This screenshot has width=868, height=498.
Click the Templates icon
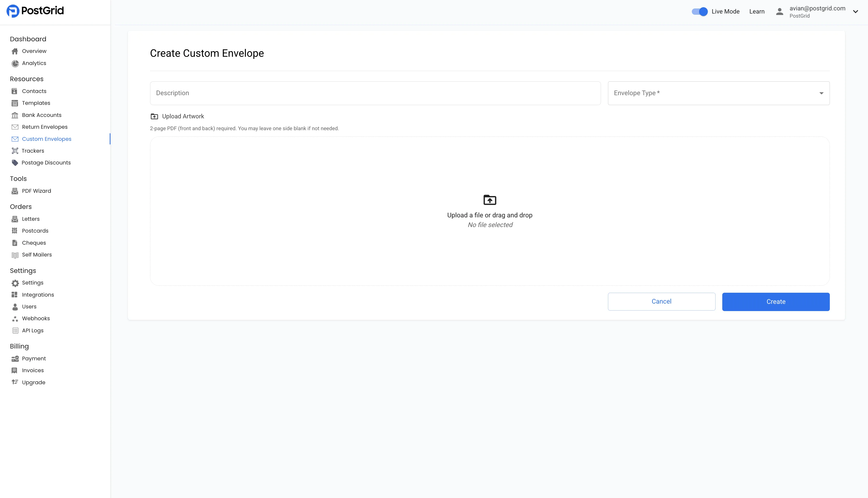(14, 103)
